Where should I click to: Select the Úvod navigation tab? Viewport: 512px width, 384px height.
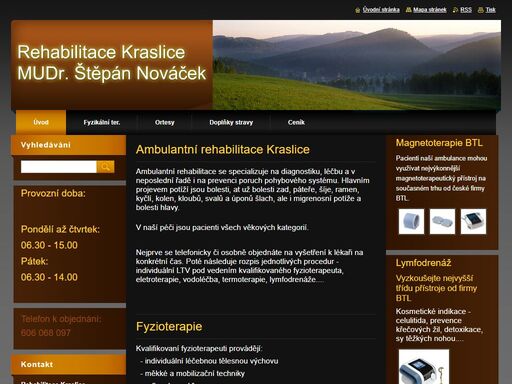(41, 122)
